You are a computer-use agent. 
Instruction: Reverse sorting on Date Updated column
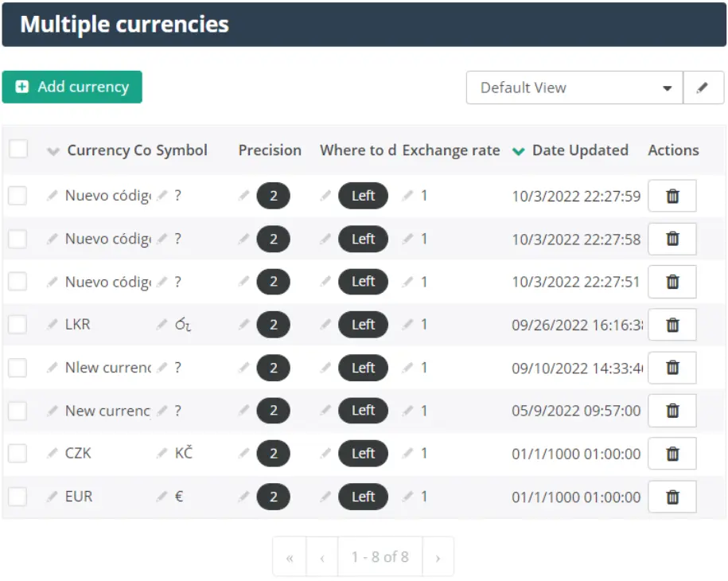(x=518, y=150)
